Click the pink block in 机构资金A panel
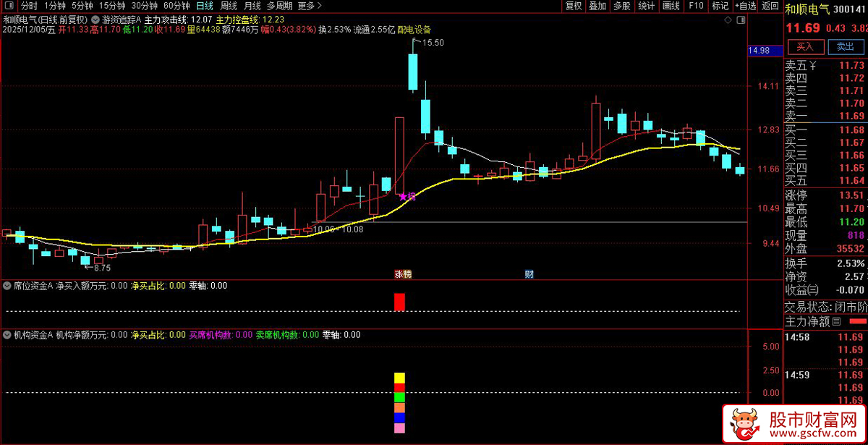The image size is (868, 445). click(x=399, y=428)
